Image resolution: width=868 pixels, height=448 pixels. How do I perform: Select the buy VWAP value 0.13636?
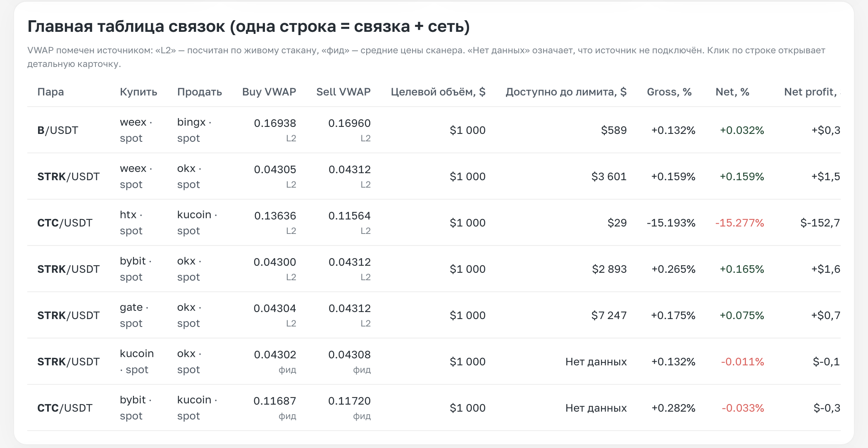[275, 216]
